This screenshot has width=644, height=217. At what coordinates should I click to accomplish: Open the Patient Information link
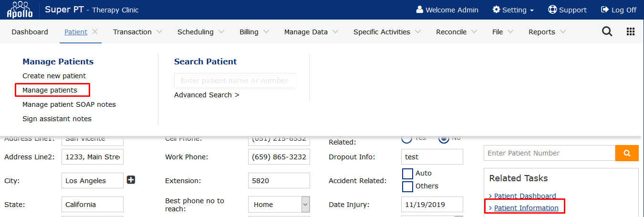(x=526, y=208)
